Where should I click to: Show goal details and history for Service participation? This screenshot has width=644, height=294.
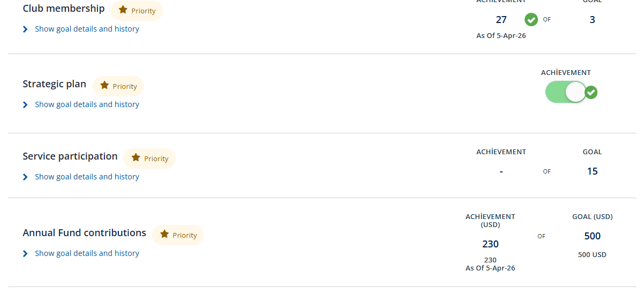[x=87, y=177]
